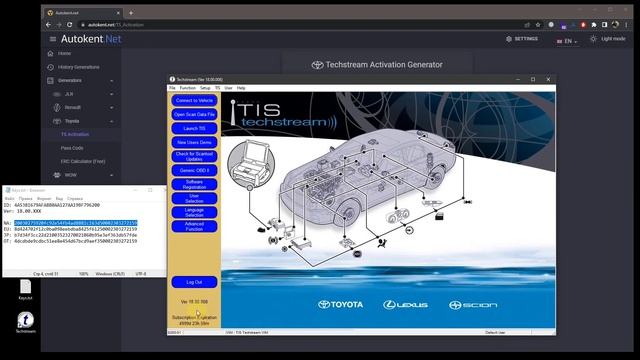Open the TIS menu in Techstream

pyautogui.click(x=218, y=88)
